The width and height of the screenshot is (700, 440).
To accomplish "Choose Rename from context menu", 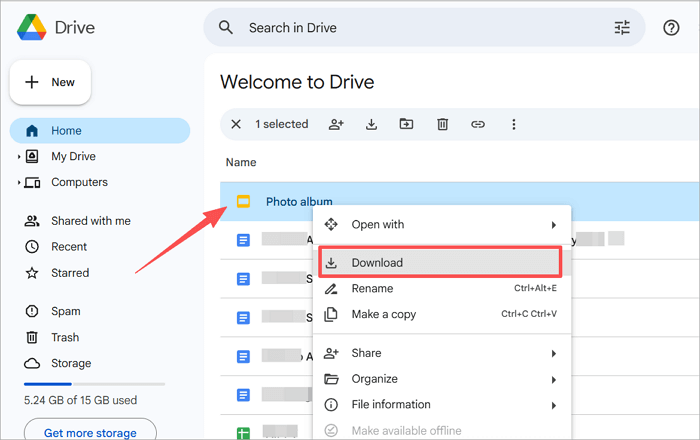I will (442, 289).
